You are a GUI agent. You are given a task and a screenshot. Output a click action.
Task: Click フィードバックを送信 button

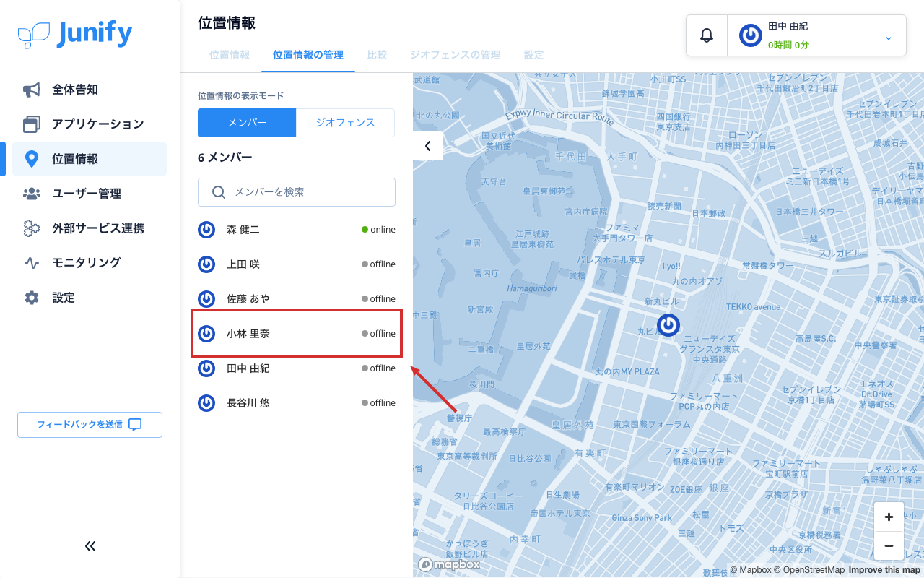click(90, 425)
